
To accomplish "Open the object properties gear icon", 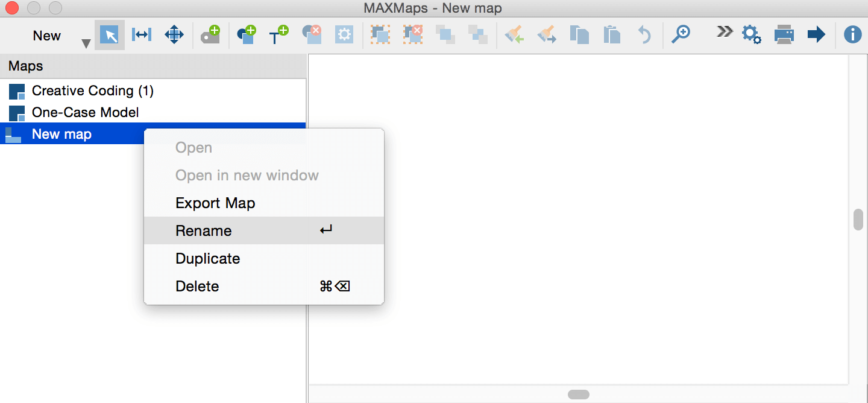I will (344, 35).
